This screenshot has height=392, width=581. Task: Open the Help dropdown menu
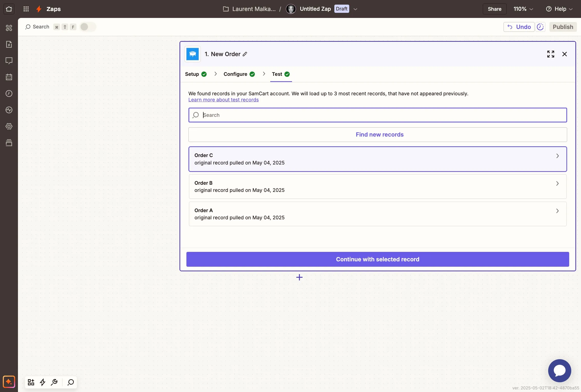coord(559,9)
